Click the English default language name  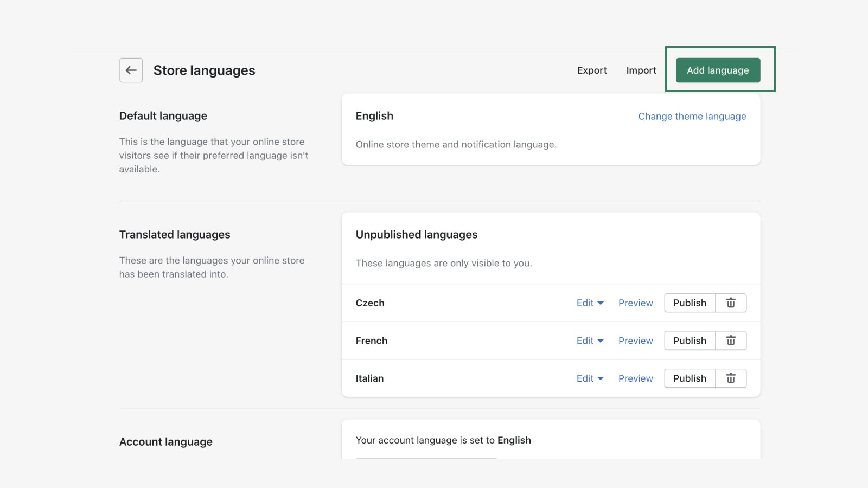tap(374, 116)
